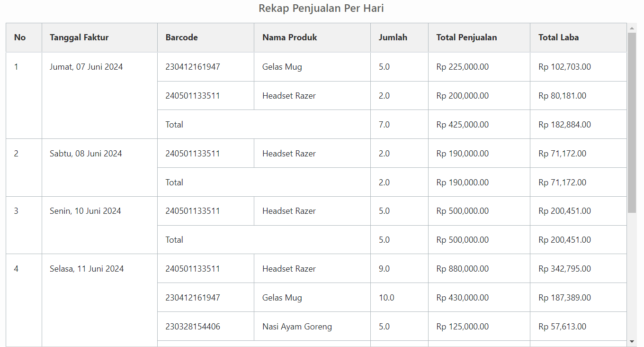Select the "Total Penjualan" column header
Image resolution: width=644 pixels, height=347 pixels.
click(x=466, y=37)
